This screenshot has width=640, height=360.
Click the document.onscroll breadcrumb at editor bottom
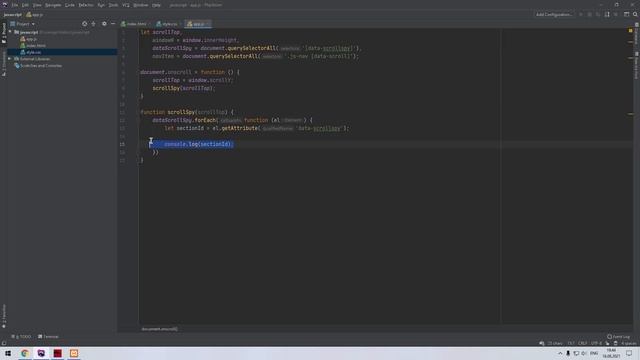pyautogui.click(x=159, y=329)
